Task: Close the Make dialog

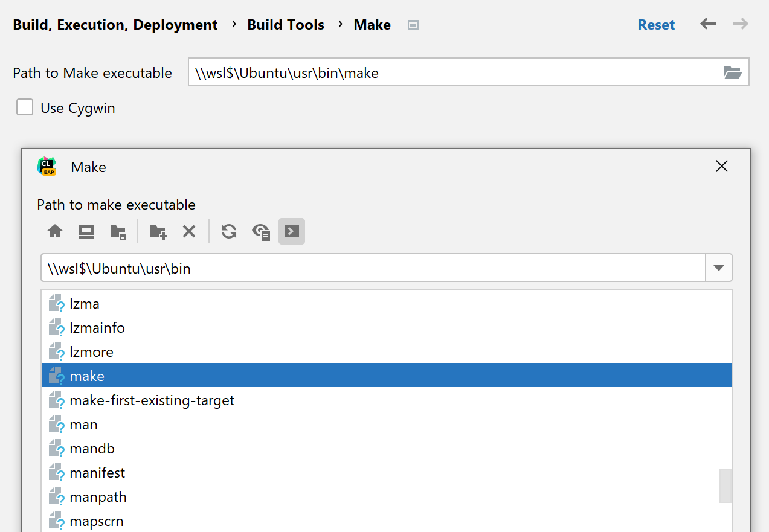Action: [721, 167]
